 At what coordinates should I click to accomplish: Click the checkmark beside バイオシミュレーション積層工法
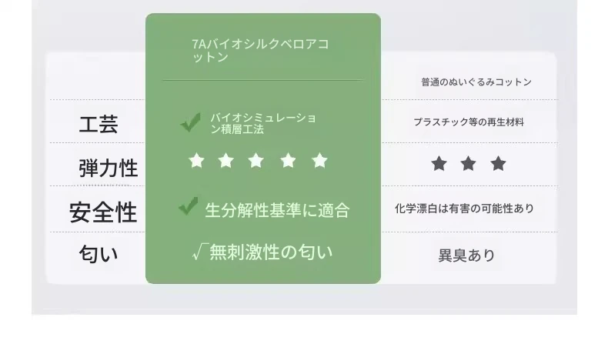190,122
